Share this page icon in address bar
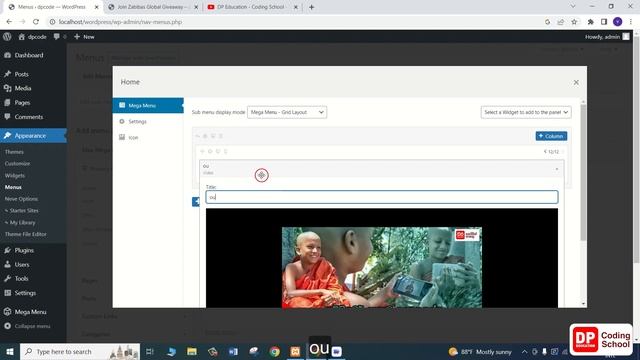Screen dimensions: 640x360 click(x=561, y=22)
